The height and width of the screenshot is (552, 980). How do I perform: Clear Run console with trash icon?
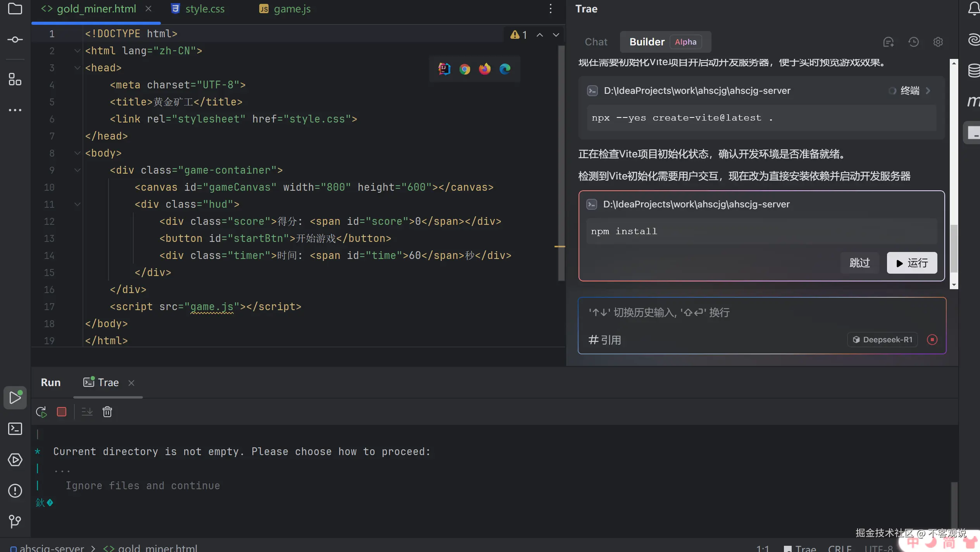[107, 412]
